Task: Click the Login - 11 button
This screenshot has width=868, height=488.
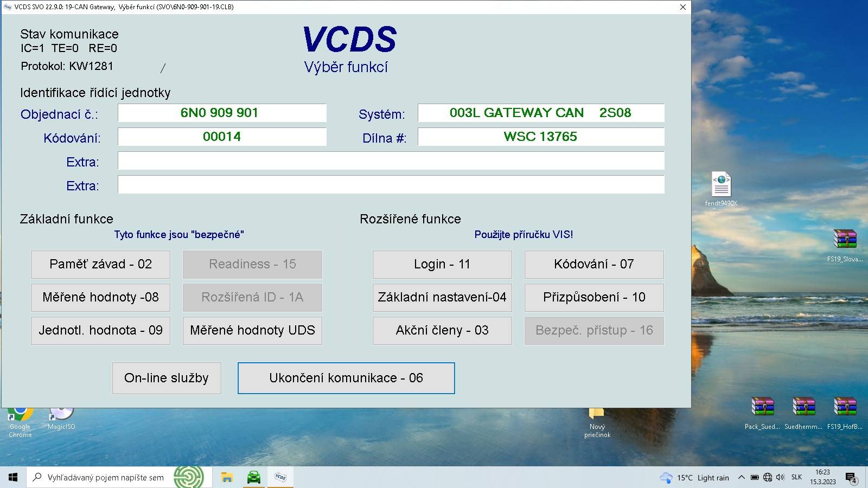Action: 442,264
